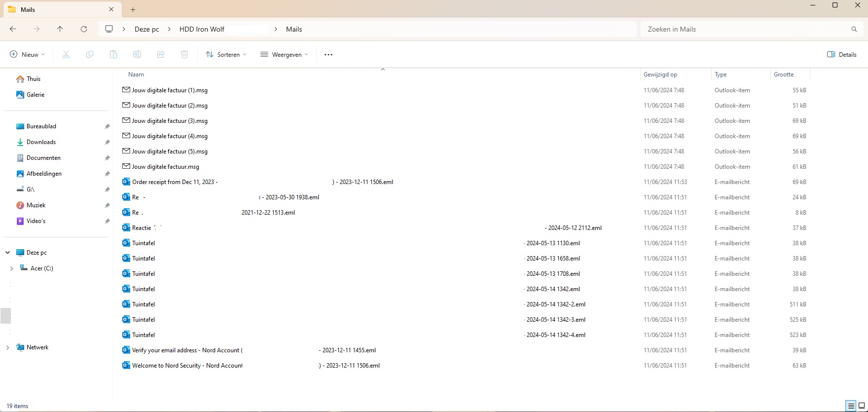The width and height of the screenshot is (868, 412).
Task: Sort files by Gewijzigd op column
Action: (660, 75)
